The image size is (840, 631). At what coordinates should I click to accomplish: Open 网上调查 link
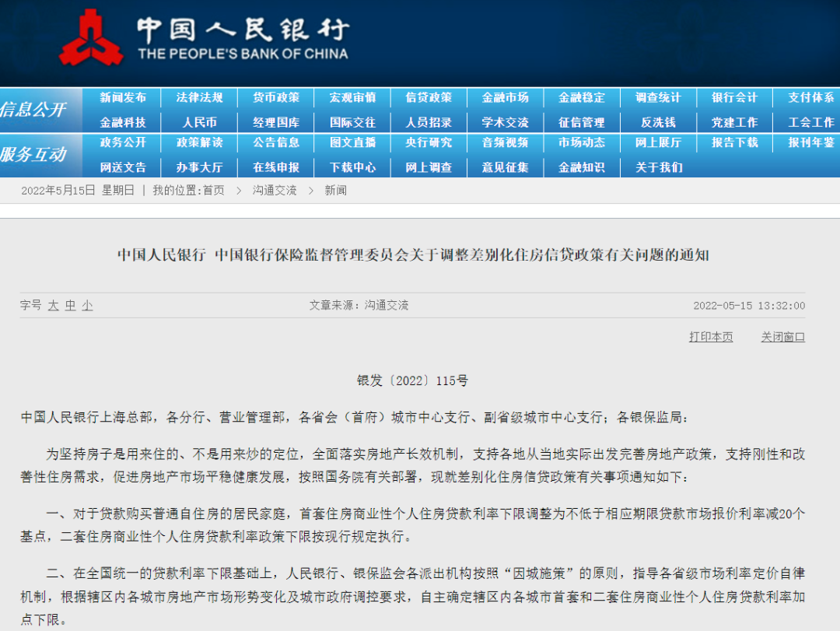(429, 168)
